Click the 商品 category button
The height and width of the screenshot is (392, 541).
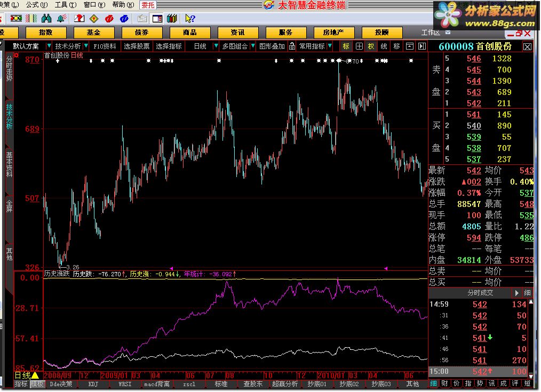click(x=190, y=33)
